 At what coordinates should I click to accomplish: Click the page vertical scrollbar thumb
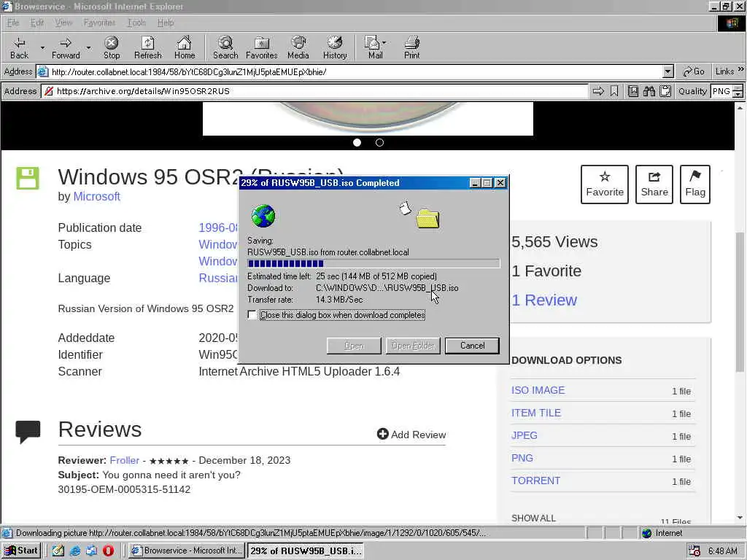tap(740, 301)
